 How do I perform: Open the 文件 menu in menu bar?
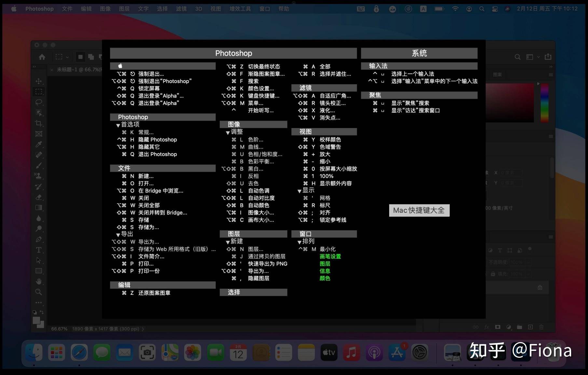[67, 9]
